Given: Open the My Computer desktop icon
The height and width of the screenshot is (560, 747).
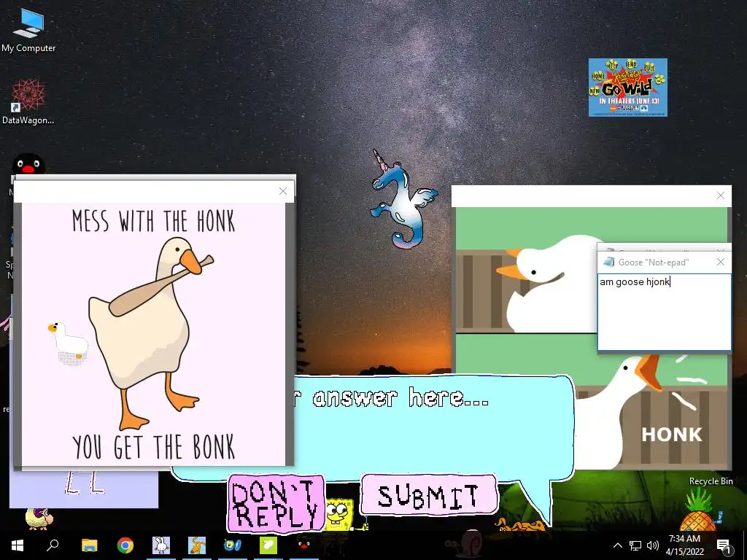Looking at the screenshot, I should pos(28,29).
